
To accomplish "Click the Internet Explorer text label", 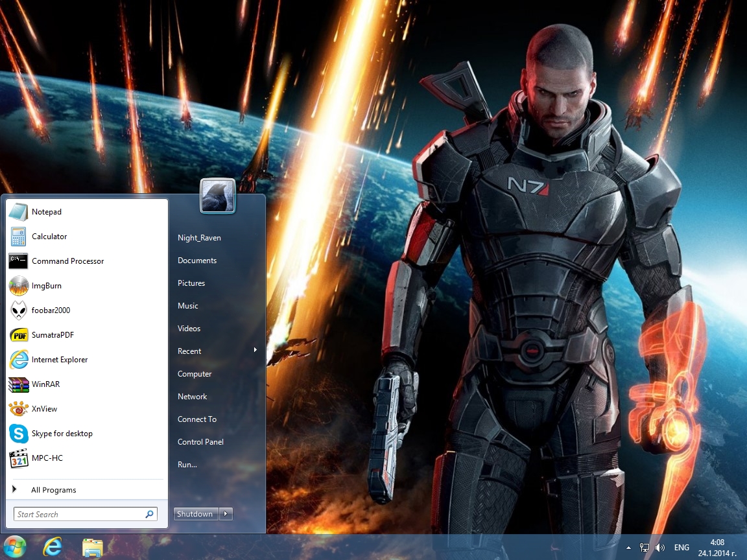I will tap(60, 360).
